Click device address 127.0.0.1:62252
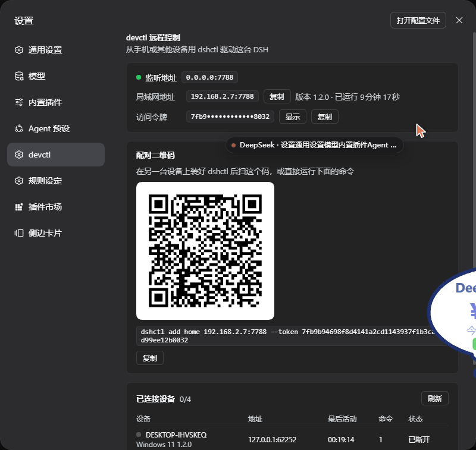This screenshot has height=450, width=476. pos(273,440)
